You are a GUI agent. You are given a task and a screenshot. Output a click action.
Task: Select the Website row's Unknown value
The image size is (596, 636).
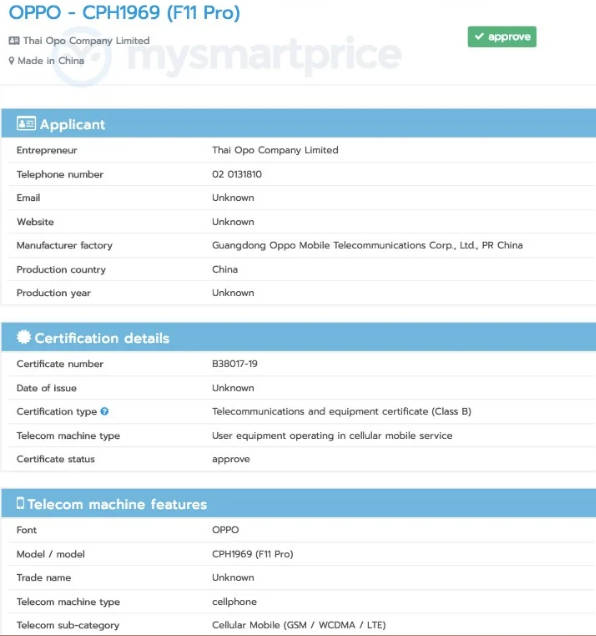click(233, 222)
